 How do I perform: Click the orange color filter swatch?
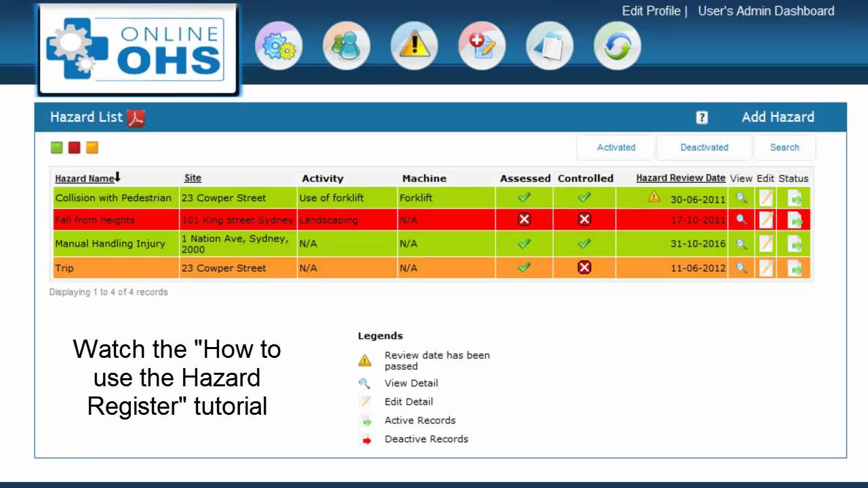[x=92, y=147]
